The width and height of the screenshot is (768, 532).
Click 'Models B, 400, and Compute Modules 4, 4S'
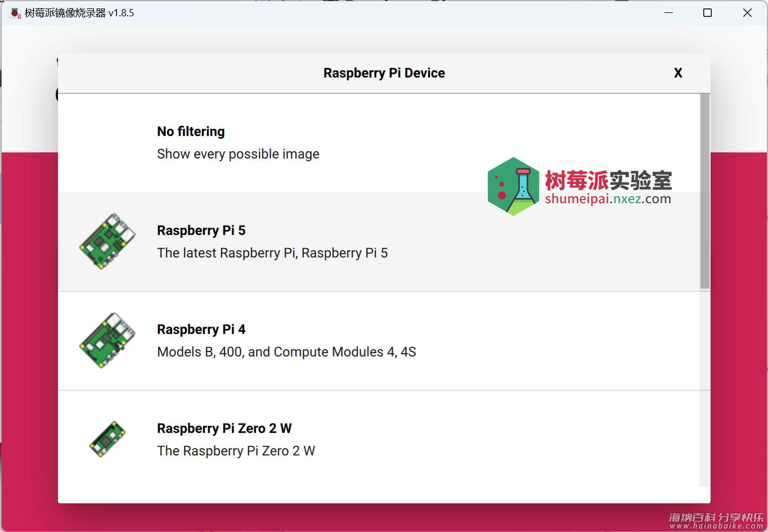pyautogui.click(x=286, y=352)
